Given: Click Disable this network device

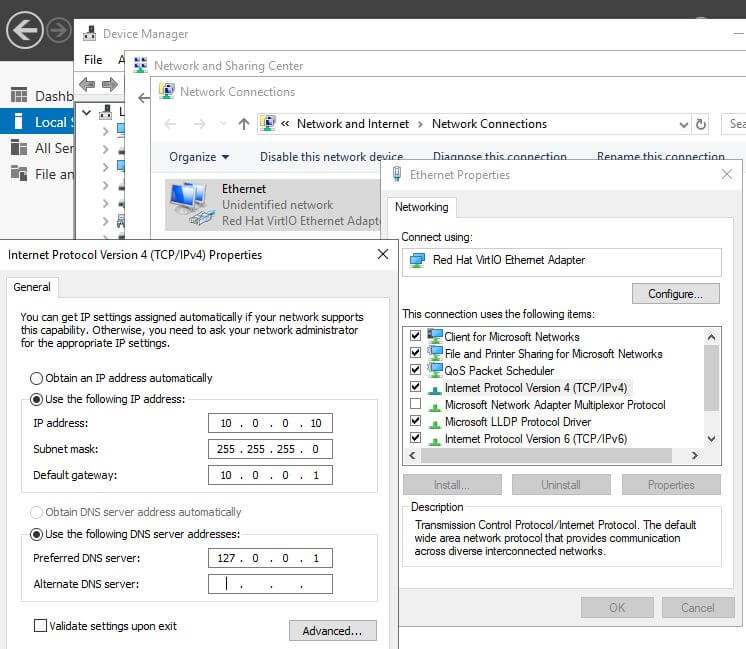Looking at the screenshot, I should click(x=331, y=157).
